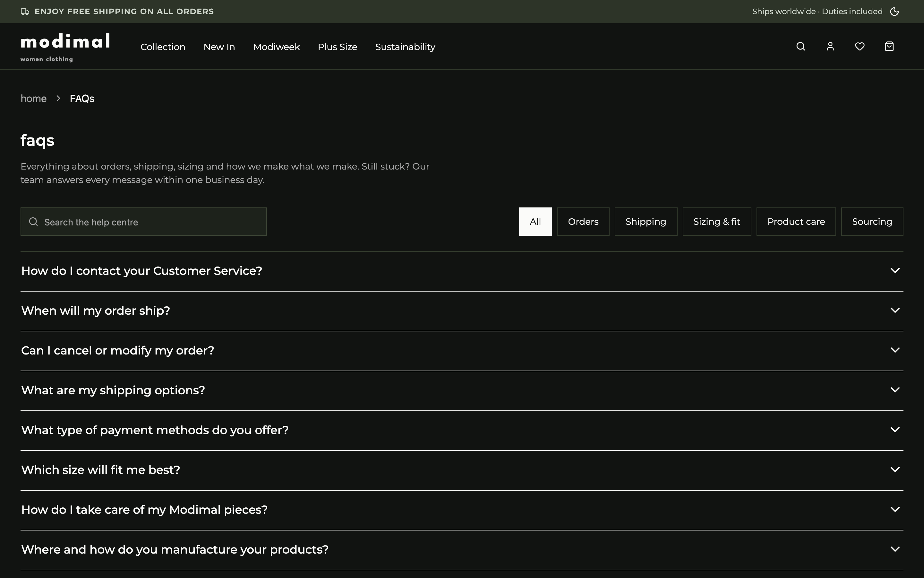Expand the Modimal pieces care question
This screenshot has width=924, height=578.
462,510
